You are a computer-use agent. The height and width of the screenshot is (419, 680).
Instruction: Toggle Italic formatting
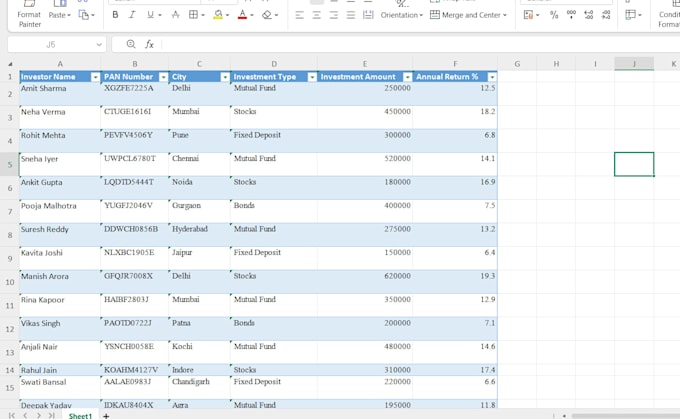pos(132,15)
